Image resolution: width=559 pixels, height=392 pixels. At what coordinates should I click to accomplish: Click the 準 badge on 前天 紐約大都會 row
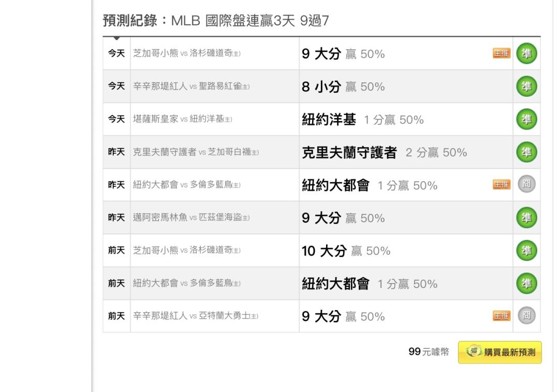click(527, 284)
